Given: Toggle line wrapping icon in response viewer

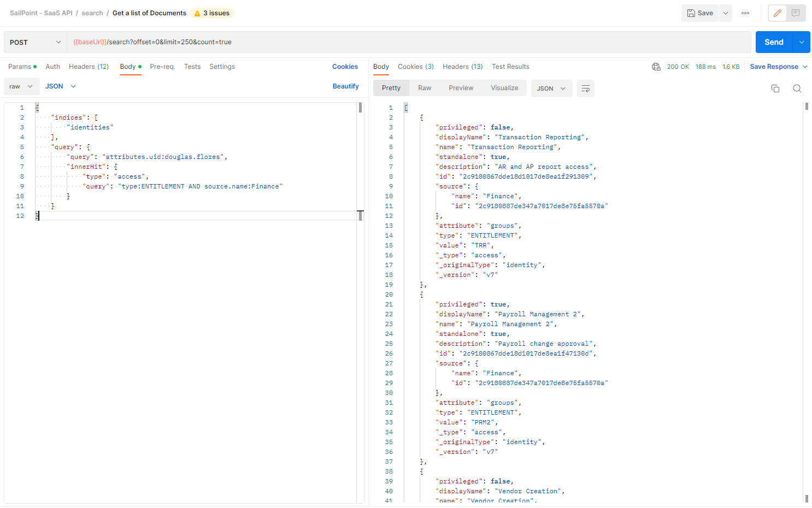Looking at the screenshot, I should (585, 88).
